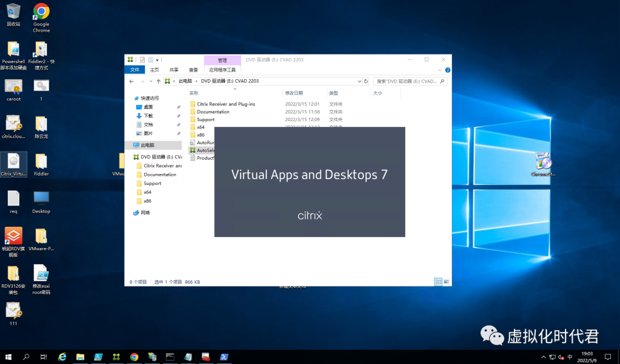This screenshot has width=620, height=364.
Task: Select the citrix.clou... certificate file
Action: click(13, 127)
